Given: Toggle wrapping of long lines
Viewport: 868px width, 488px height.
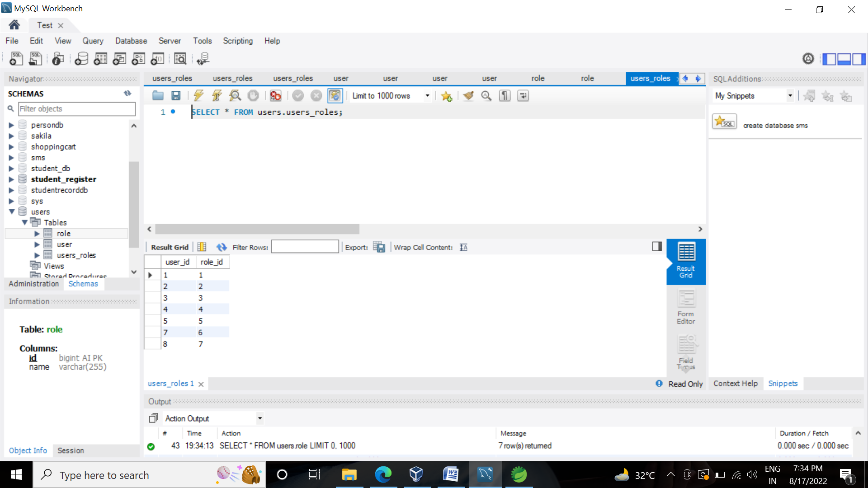Looking at the screenshot, I should [523, 95].
